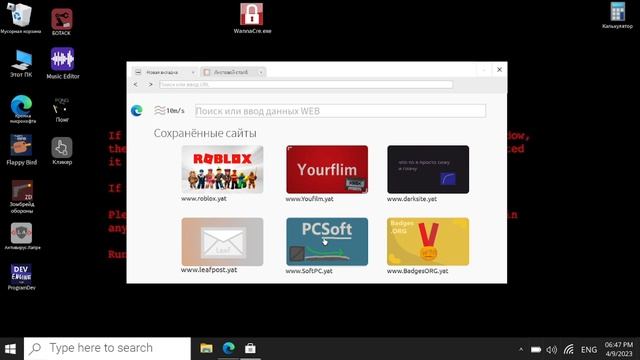Click the browser URL address bar
Screen dimensions: 640x360
click(306, 84)
